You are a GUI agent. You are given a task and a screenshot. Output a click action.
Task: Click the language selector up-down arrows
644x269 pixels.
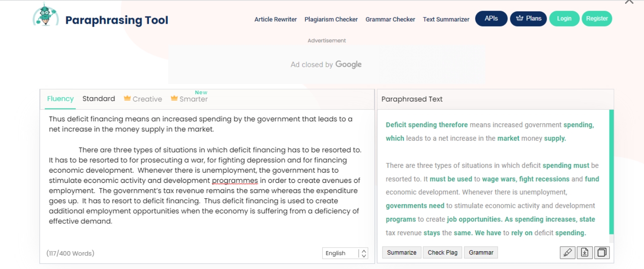coord(364,253)
